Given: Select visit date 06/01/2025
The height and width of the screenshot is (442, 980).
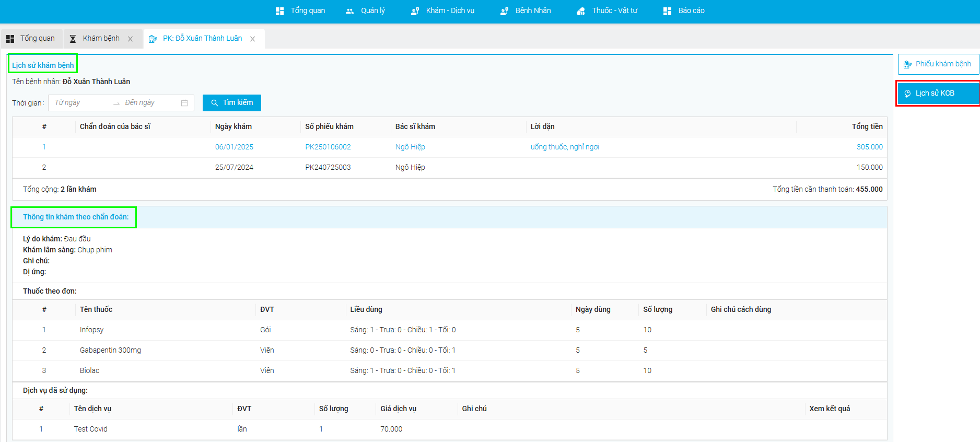Looking at the screenshot, I should coord(234,147).
